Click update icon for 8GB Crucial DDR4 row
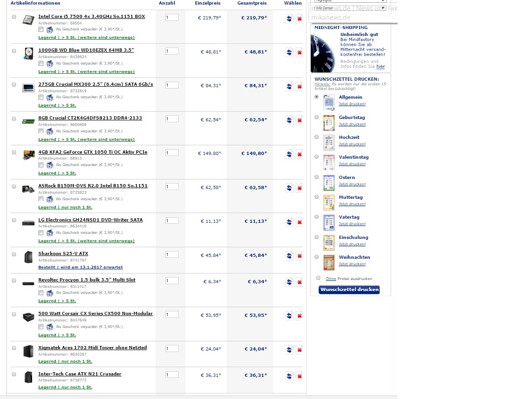This screenshot has width=532, height=399. 289,120
